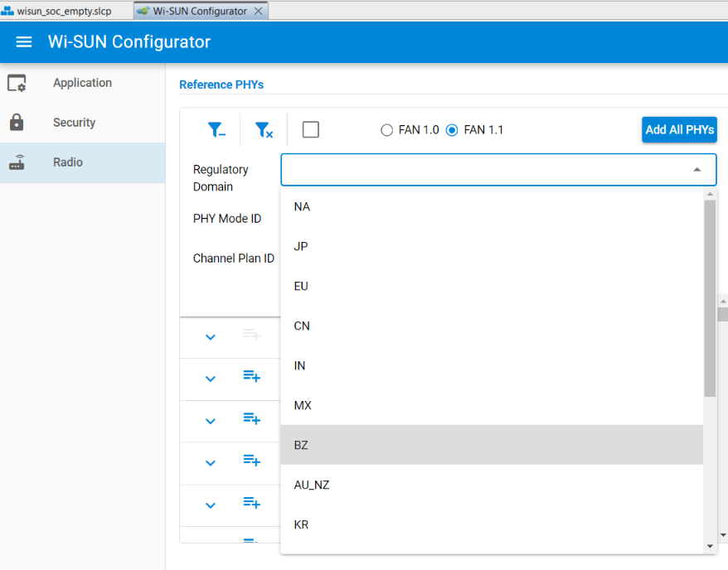This screenshot has height=570, width=728.
Task: Select the FAN 1.1 radio button
Action: pyautogui.click(x=452, y=130)
